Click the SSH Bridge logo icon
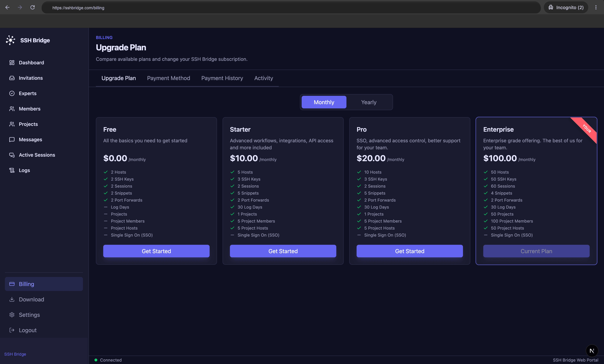The image size is (604, 364). tap(10, 40)
